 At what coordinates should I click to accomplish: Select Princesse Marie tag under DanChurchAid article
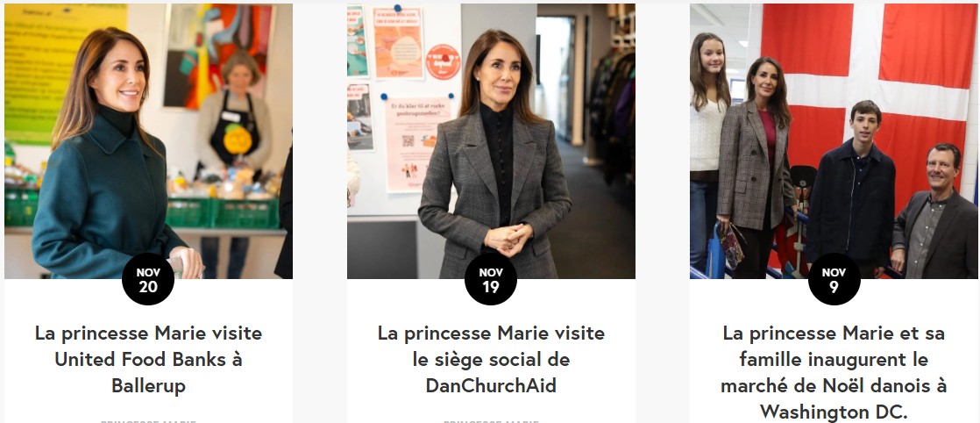491,420
